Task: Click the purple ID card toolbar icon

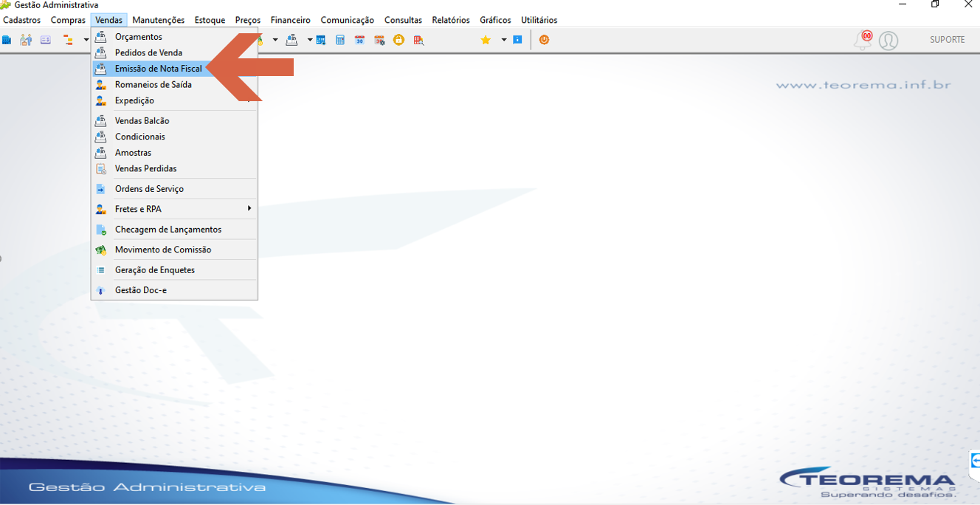Action: click(x=46, y=40)
